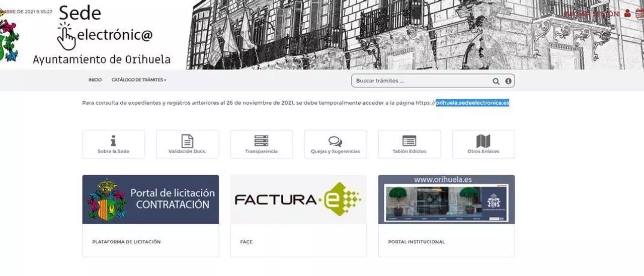Click the Otros Enlaces map icon

click(x=483, y=141)
